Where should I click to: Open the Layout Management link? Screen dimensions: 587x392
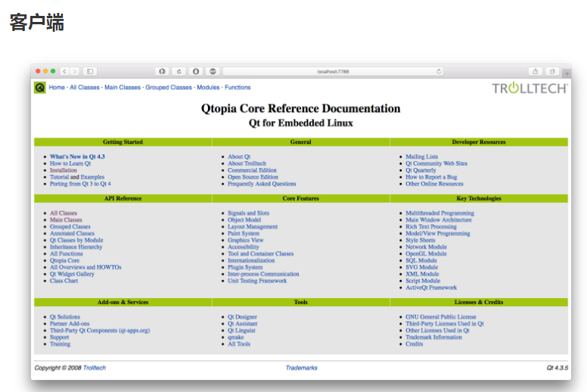click(253, 226)
